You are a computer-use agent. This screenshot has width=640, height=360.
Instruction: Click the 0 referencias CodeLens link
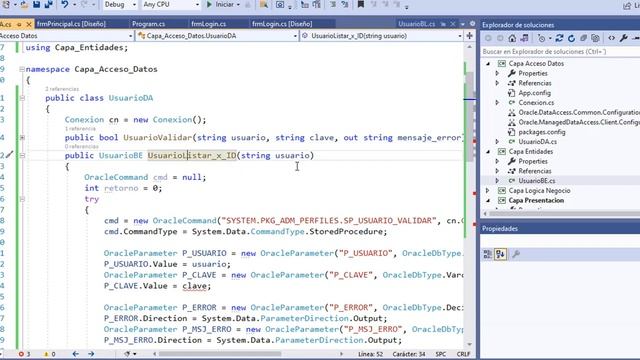82,147
